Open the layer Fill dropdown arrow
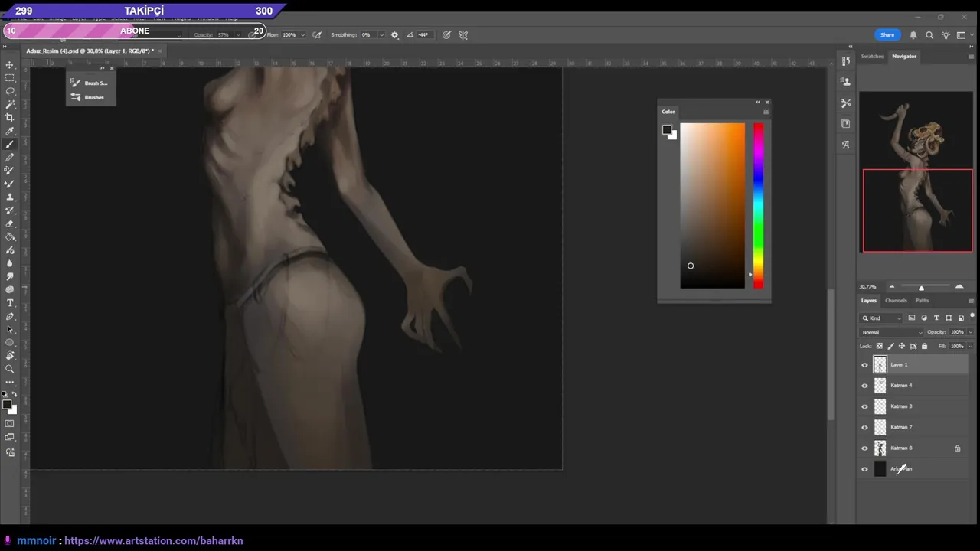 970,346
